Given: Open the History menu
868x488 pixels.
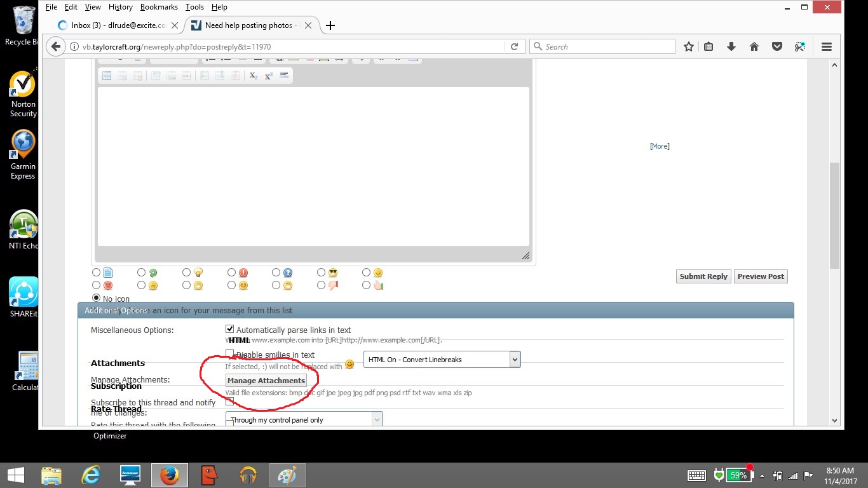Looking at the screenshot, I should click(x=121, y=7).
